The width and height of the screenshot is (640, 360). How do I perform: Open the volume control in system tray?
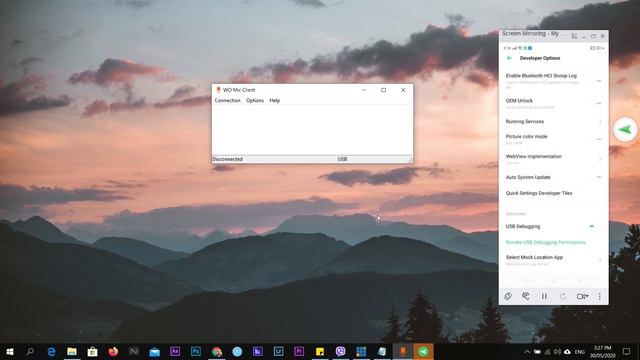click(557, 352)
